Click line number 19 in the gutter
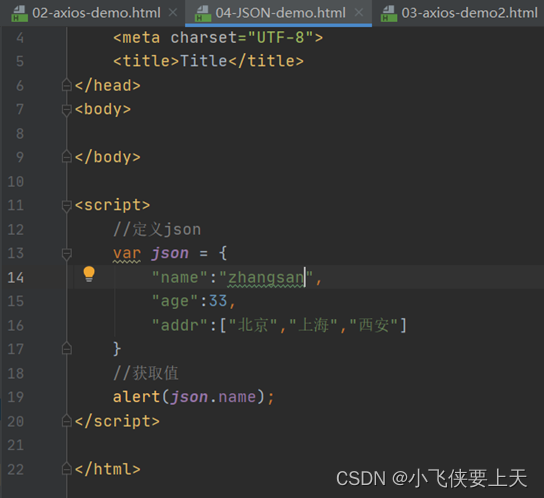 [x=16, y=397]
